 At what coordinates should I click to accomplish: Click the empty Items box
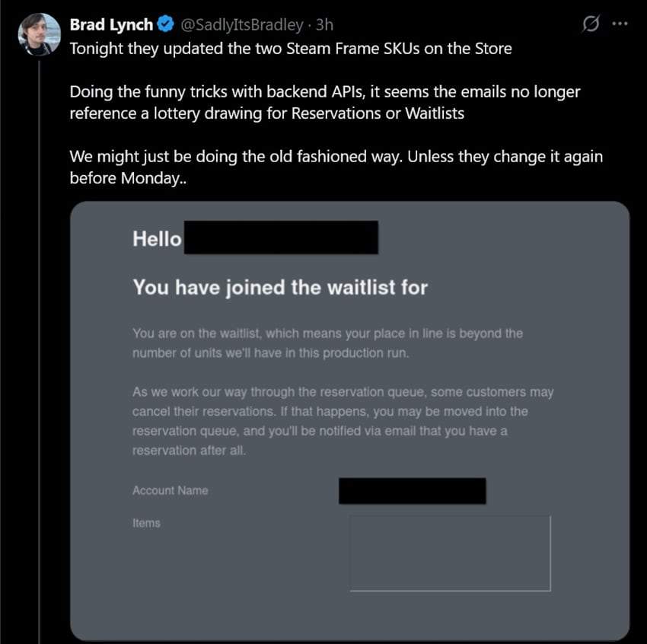tap(450, 553)
